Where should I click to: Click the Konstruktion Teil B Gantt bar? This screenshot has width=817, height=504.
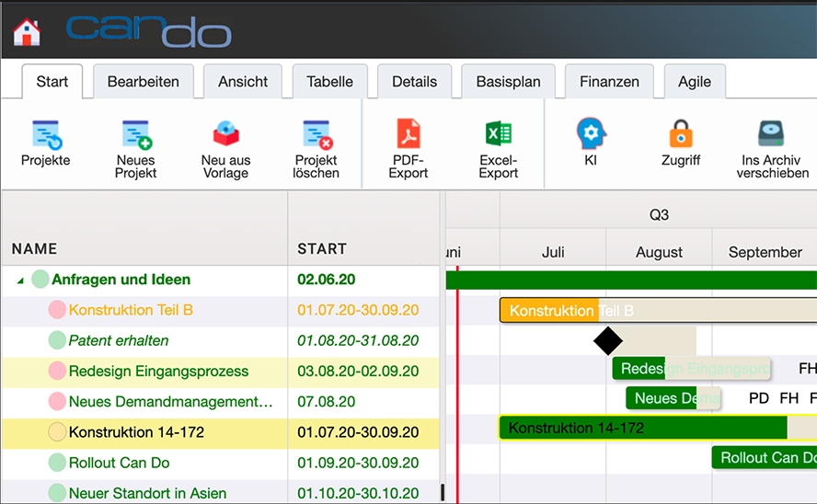pos(658,310)
